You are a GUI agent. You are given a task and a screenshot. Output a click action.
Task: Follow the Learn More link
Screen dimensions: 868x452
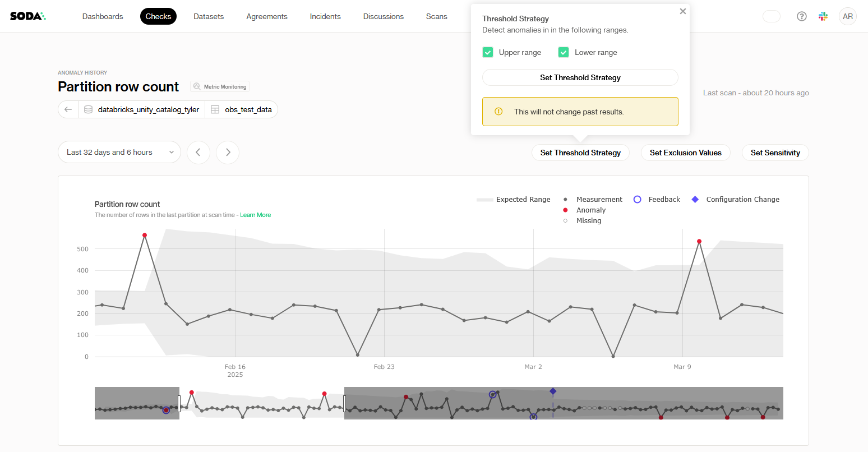point(255,215)
